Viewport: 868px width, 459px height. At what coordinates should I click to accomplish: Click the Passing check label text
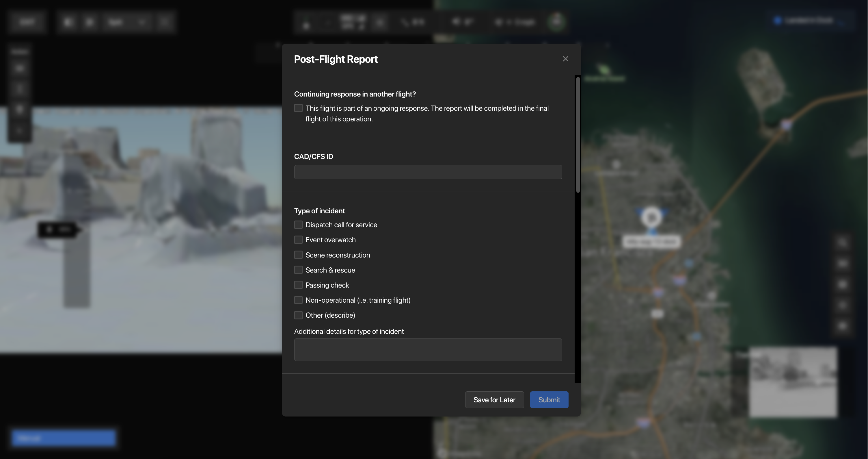point(327,285)
